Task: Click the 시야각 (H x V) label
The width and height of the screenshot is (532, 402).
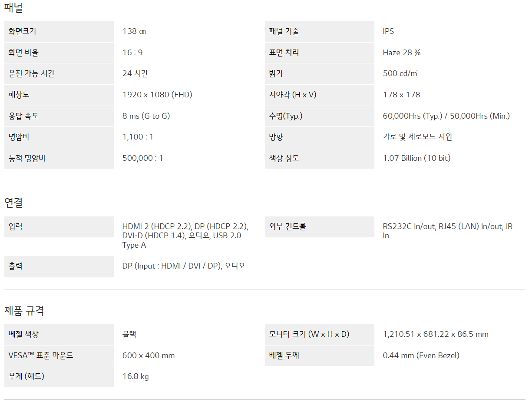Action: [x=293, y=95]
